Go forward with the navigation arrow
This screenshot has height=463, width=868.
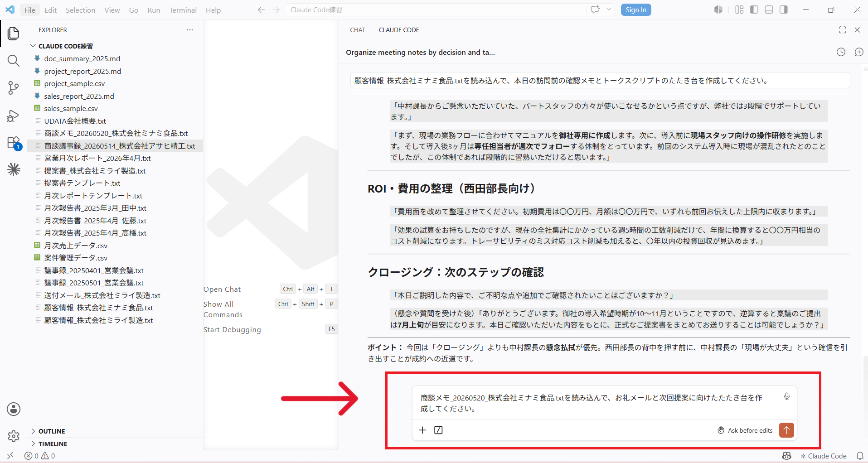coord(276,10)
